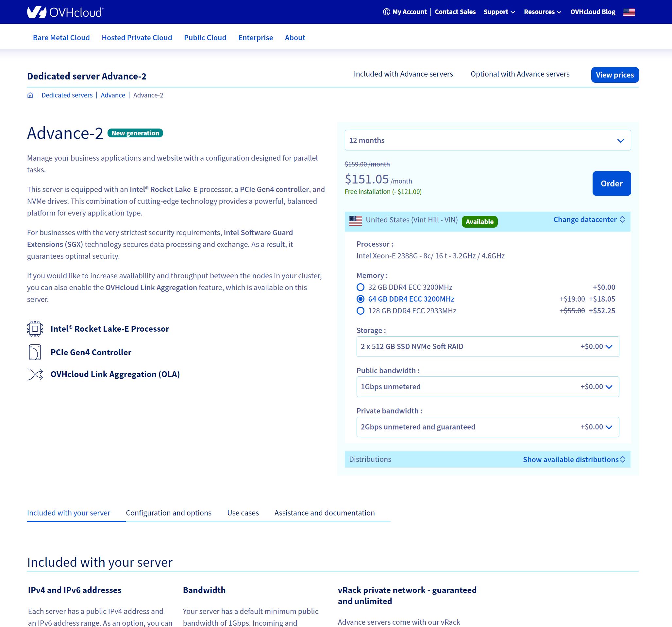
Task: Switch to Included with your server tab
Action: pyautogui.click(x=69, y=513)
